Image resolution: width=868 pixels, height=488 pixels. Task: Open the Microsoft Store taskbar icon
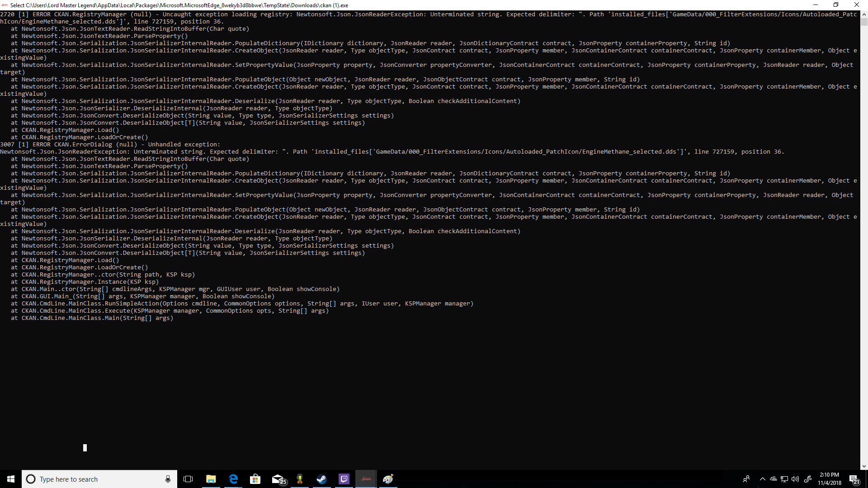tap(255, 479)
